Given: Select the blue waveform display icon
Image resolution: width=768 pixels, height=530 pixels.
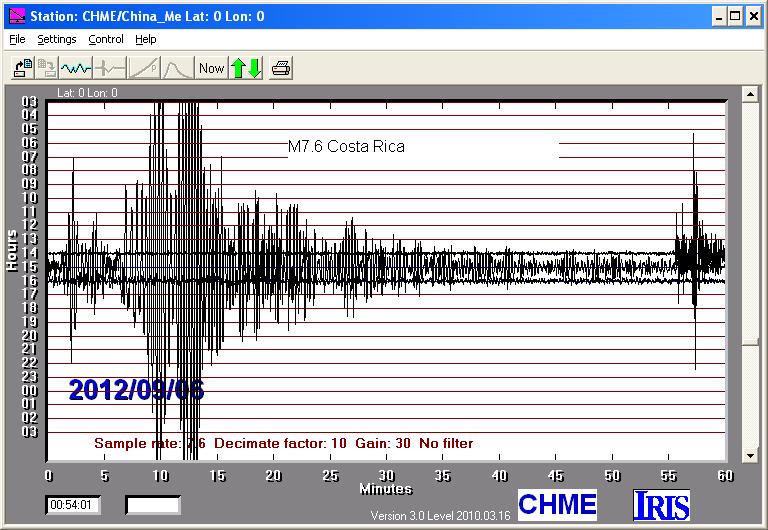Looking at the screenshot, I should click(76, 68).
